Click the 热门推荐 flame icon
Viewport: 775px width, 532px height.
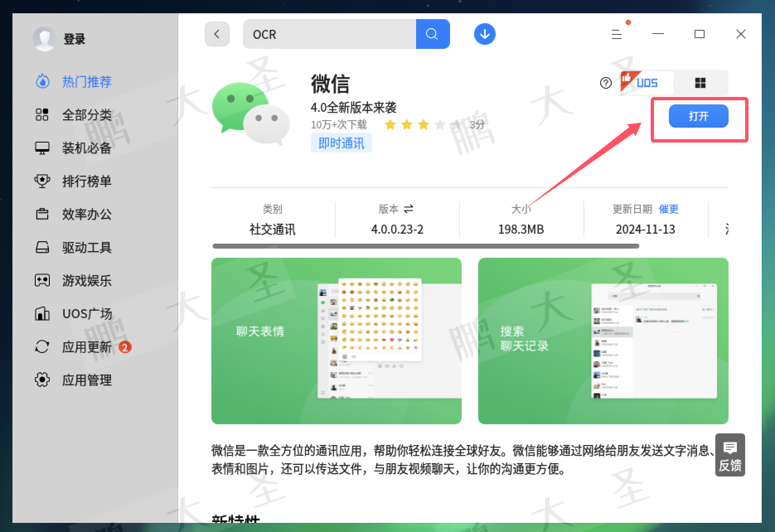(42, 82)
